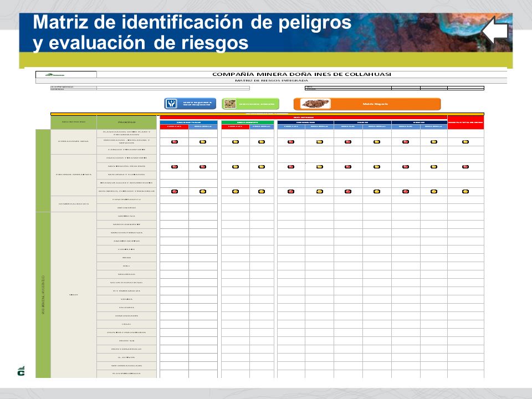Select the "MANTENCIÓN PROCESOS" process cell
Viewport: 532px width, 399px height.
point(126,166)
